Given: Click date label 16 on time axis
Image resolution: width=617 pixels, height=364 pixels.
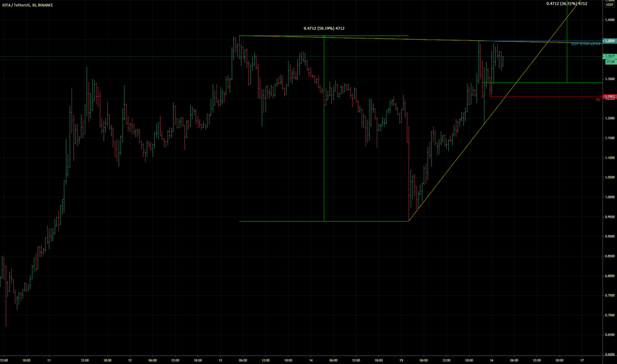Looking at the screenshot, I should pyautogui.click(x=491, y=360).
